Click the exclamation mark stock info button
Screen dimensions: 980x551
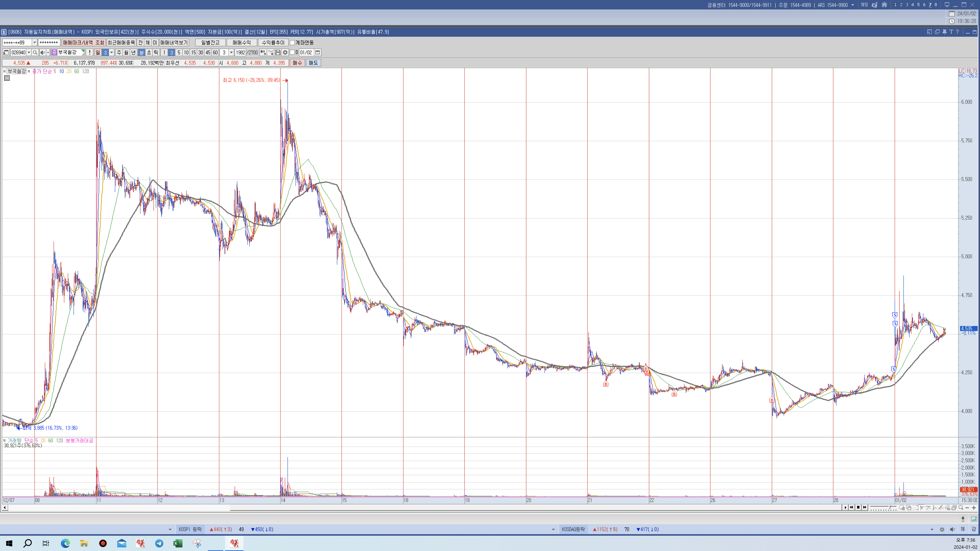(x=89, y=52)
